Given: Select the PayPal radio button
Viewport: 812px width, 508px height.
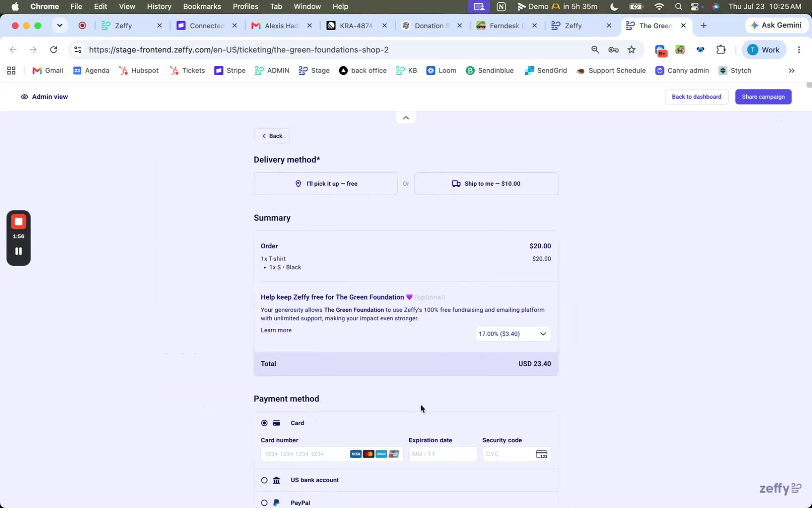Looking at the screenshot, I should coord(264,503).
